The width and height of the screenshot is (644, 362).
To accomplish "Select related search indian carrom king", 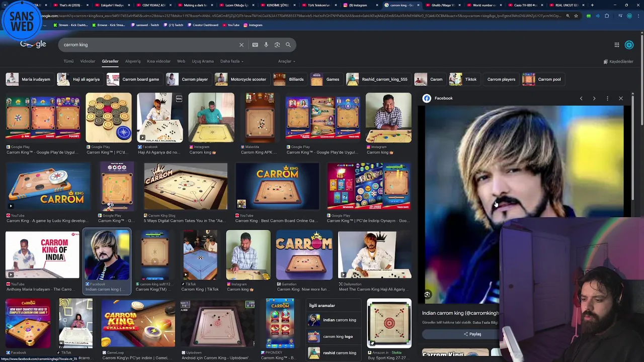I will (333, 320).
